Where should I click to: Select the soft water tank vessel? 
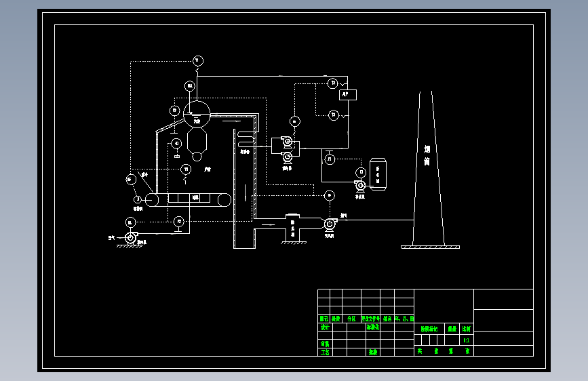click(378, 174)
